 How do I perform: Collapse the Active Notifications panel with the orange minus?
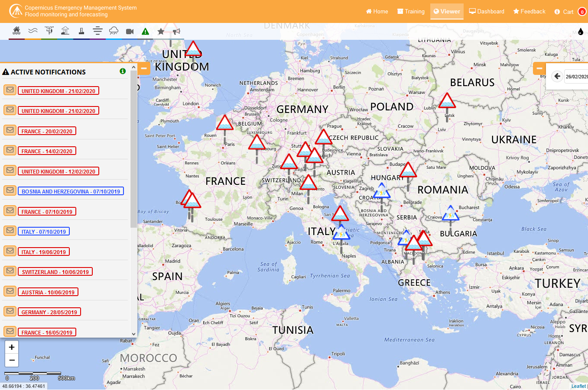coord(143,68)
